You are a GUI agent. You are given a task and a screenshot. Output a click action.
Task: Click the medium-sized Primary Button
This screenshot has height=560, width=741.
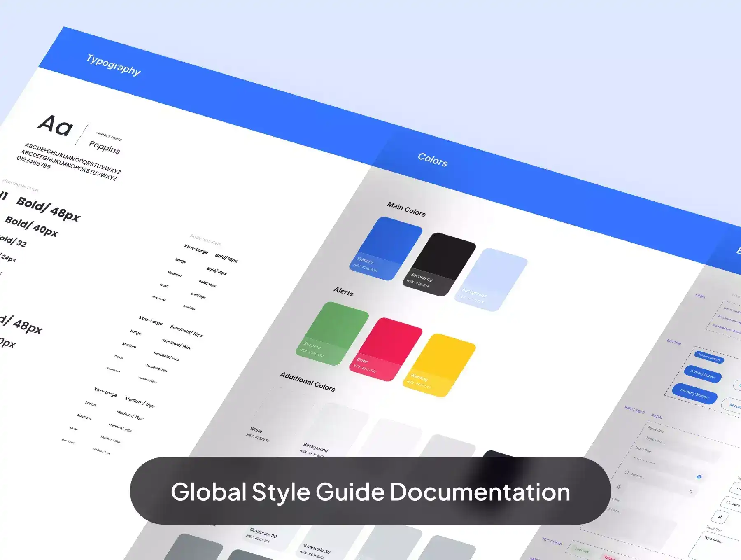point(703,374)
